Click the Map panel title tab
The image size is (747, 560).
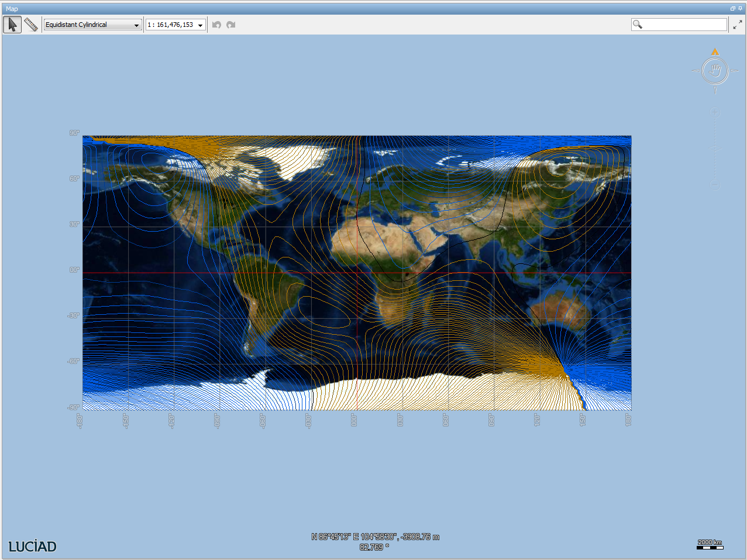pyautogui.click(x=12, y=9)
